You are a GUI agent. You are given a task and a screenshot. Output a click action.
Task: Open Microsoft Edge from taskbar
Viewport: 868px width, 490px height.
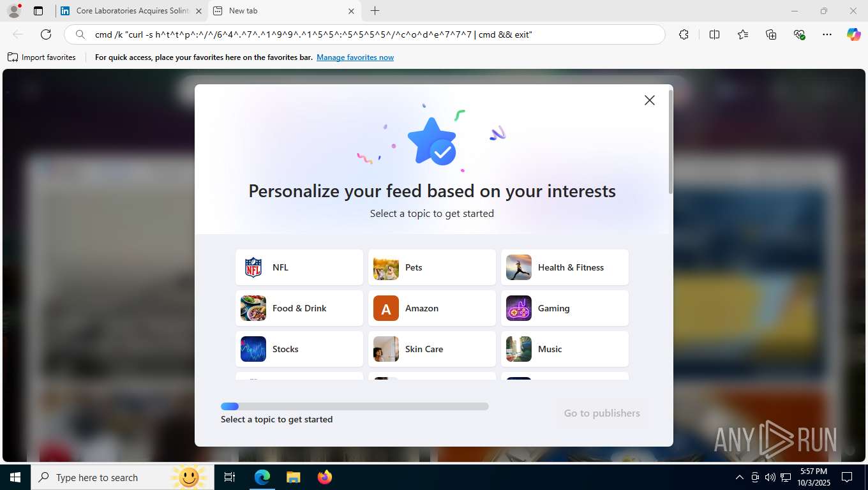tap(262, 477)
